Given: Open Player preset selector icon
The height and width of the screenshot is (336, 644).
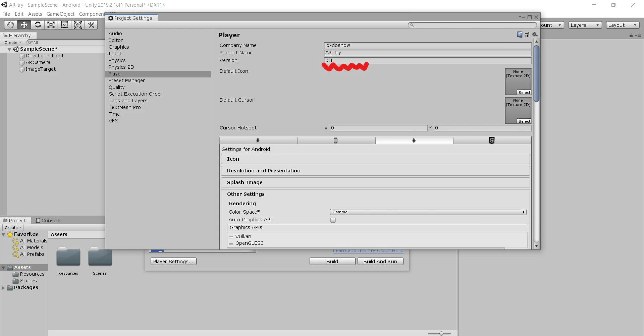Looking at the screenshot, I should coord(527,35).
